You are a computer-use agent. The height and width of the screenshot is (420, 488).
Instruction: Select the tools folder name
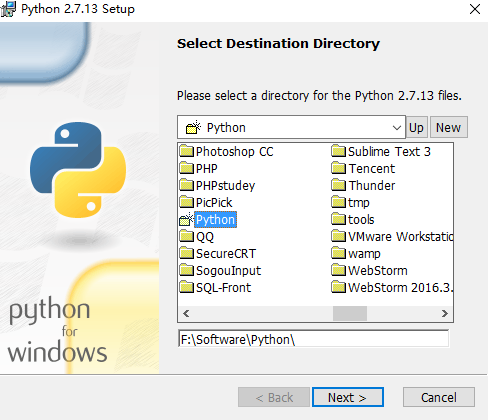(x=361, y=220)
